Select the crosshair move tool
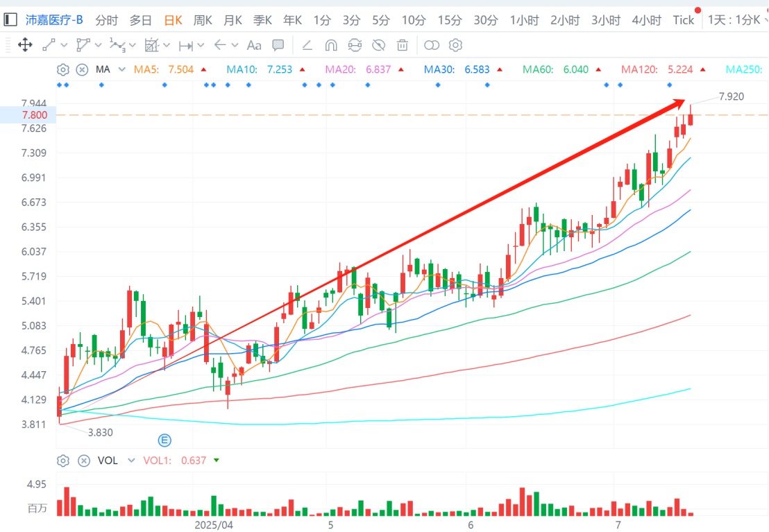This screenshot has width=769, height=532. coord(25,45)
